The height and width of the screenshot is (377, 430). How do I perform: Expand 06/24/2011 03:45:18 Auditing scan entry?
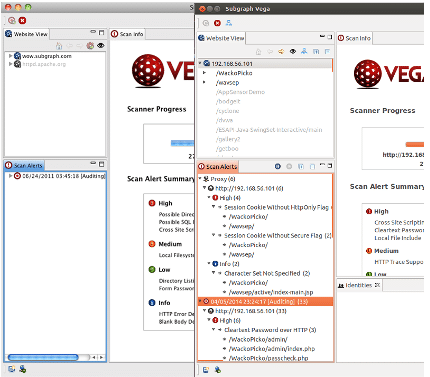click(x=11, y=176)
